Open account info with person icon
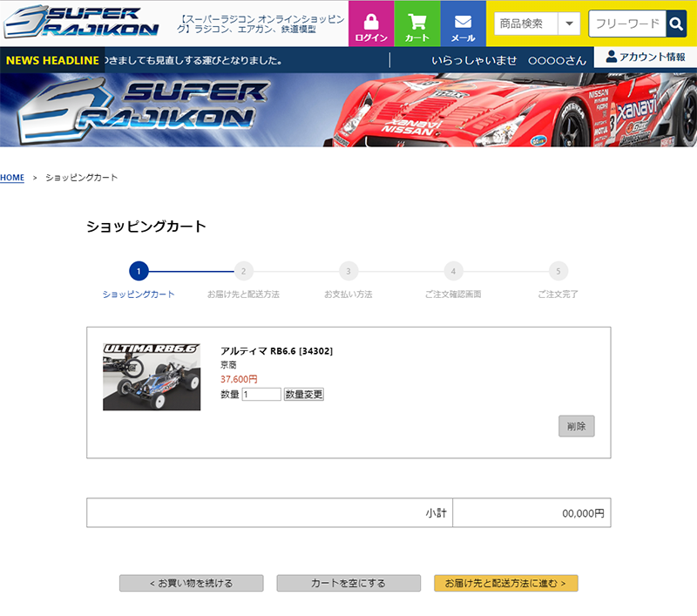 point(646,57)
